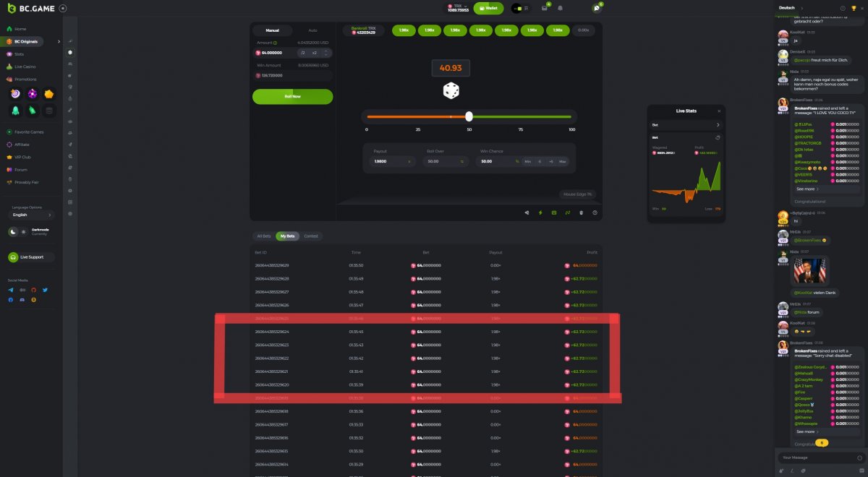Open the TRX currency balance dropdown
The height and width of the screenshot is (477, 868).
(457, 8)
